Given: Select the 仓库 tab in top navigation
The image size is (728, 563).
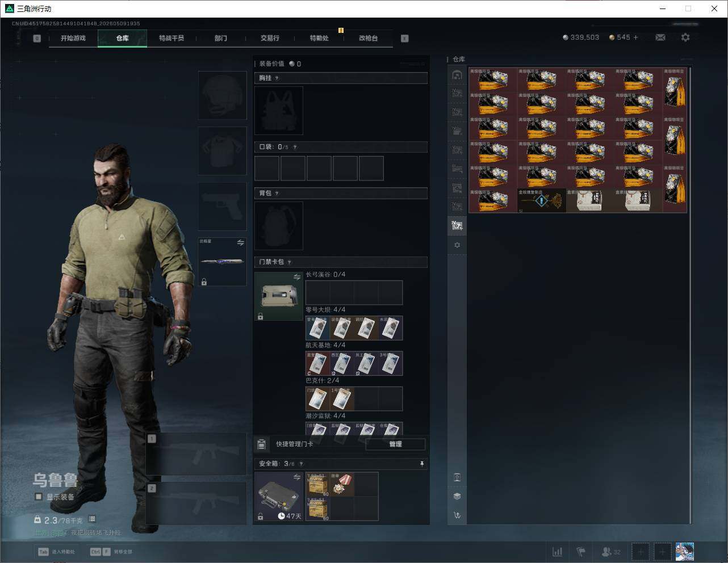Looking at the screenshot, I should (123, 38).
